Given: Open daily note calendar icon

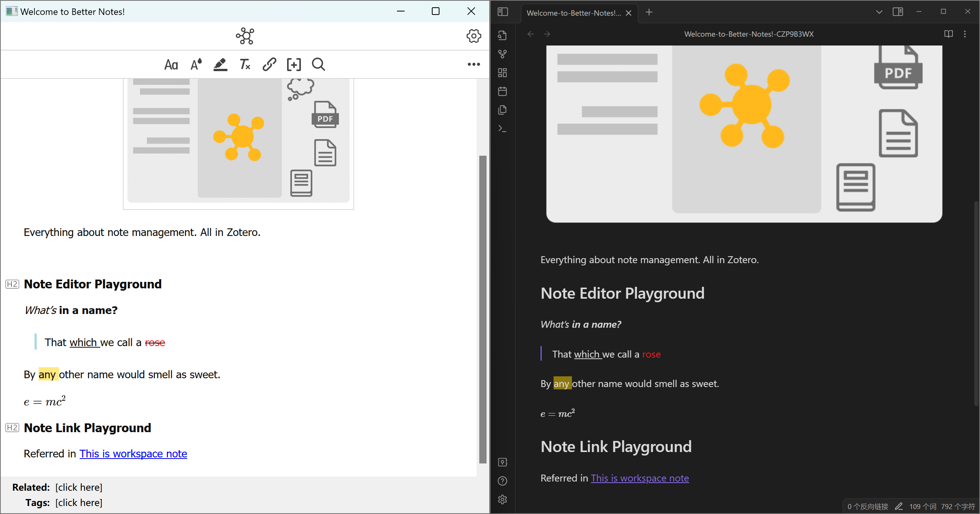Looking at the screenshot, I should pos(503,91).
